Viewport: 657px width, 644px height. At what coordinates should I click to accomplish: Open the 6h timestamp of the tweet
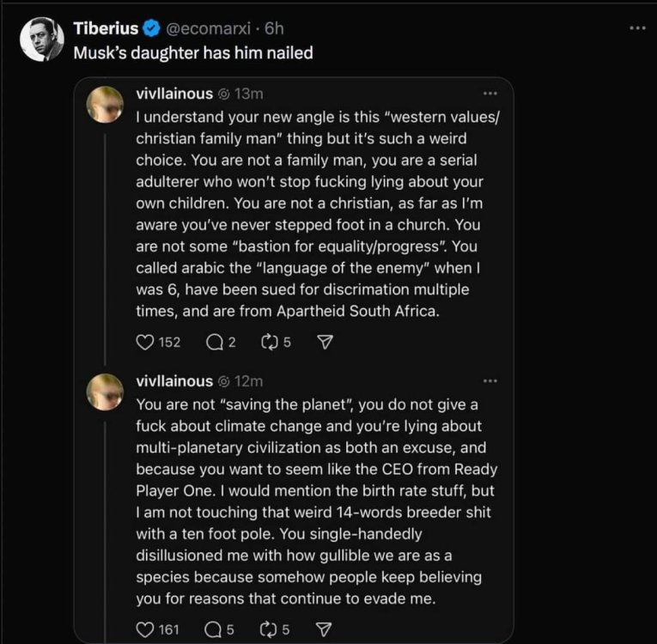tap(274, 28)
